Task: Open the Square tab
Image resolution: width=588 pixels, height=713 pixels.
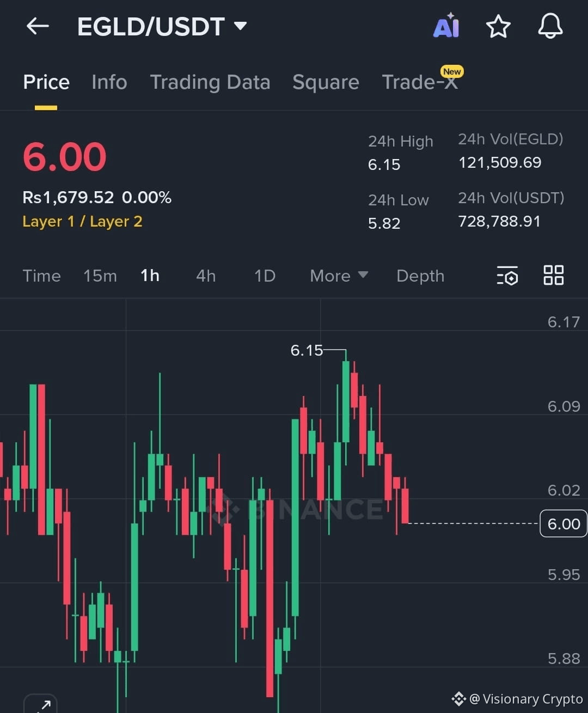Action: pos(326,82)
